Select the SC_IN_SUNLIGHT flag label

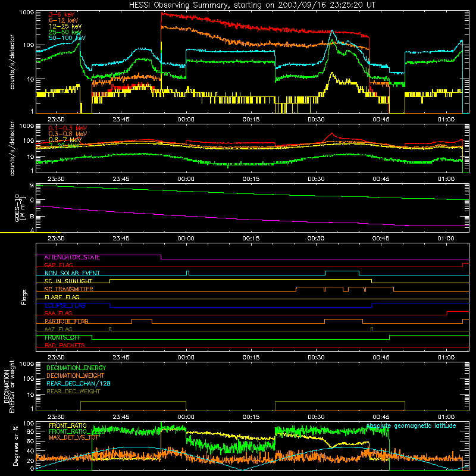point(68,281)
